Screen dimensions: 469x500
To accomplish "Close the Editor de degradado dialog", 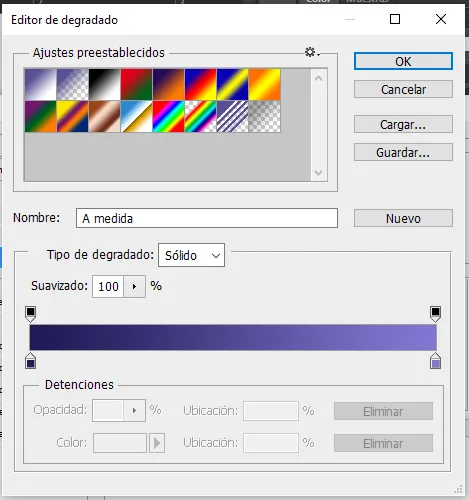I will pyautogui.click(x=441, y=19).
